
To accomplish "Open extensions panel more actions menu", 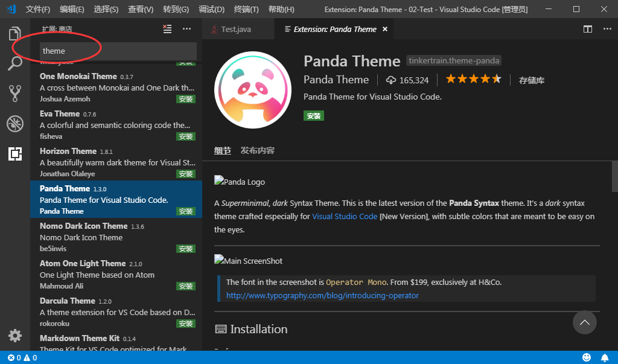I will pos(187,29).
